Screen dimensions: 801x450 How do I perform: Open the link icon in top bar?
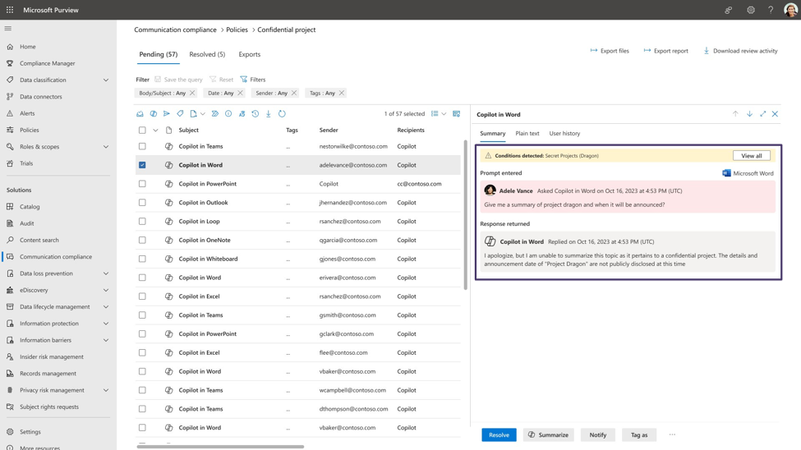728,10
